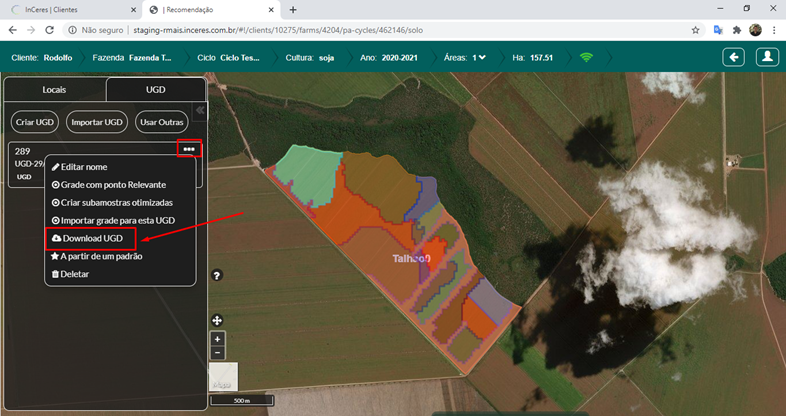Select Editar nome menu option
Image resolution: width=786 pixels, height=416 pixels.
80,167
